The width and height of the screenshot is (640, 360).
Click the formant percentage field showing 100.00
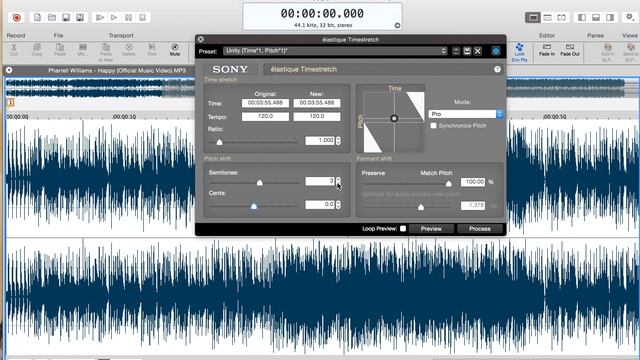[x=473, y=182]
